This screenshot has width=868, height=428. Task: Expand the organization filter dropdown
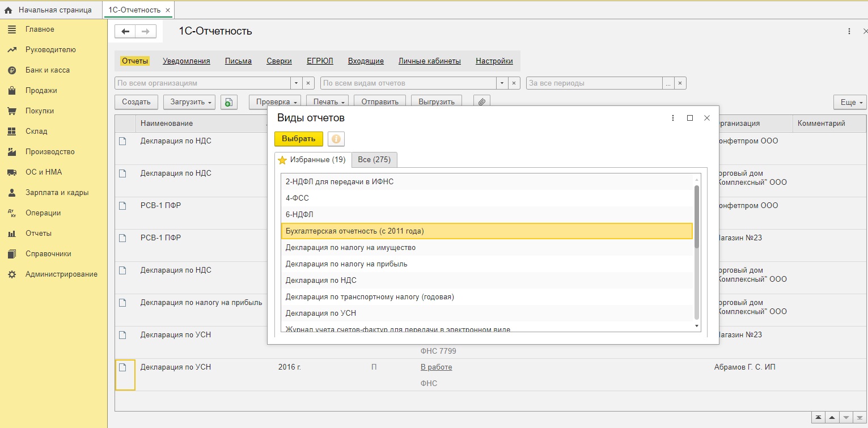(x=297, y=83)
